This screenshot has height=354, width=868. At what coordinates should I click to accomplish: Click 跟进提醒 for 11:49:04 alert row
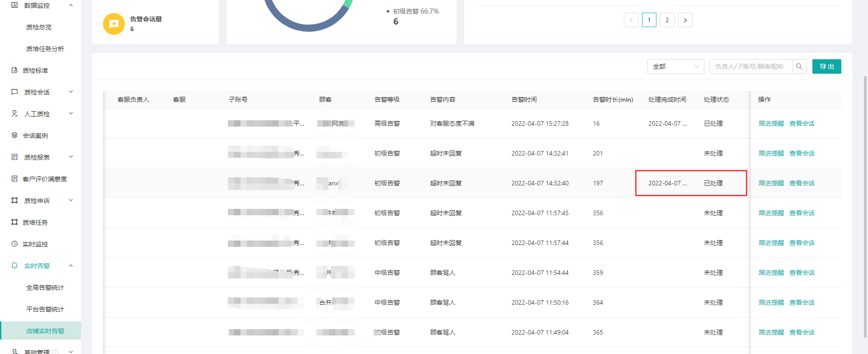coord(771,332)
